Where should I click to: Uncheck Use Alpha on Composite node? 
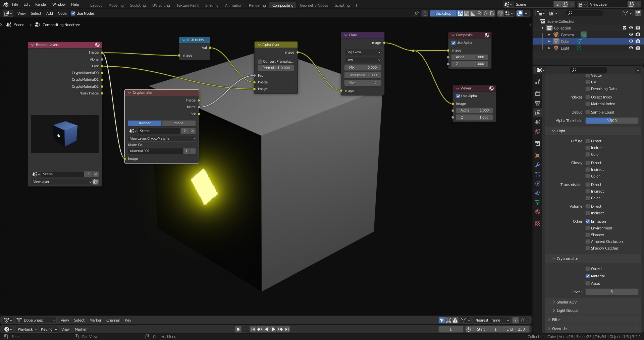click(453, 43)
